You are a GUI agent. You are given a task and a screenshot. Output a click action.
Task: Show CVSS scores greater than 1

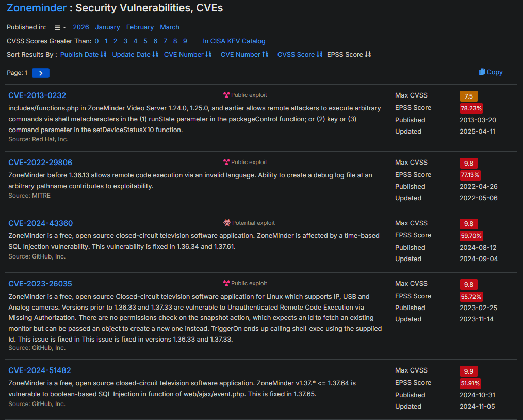106,41
